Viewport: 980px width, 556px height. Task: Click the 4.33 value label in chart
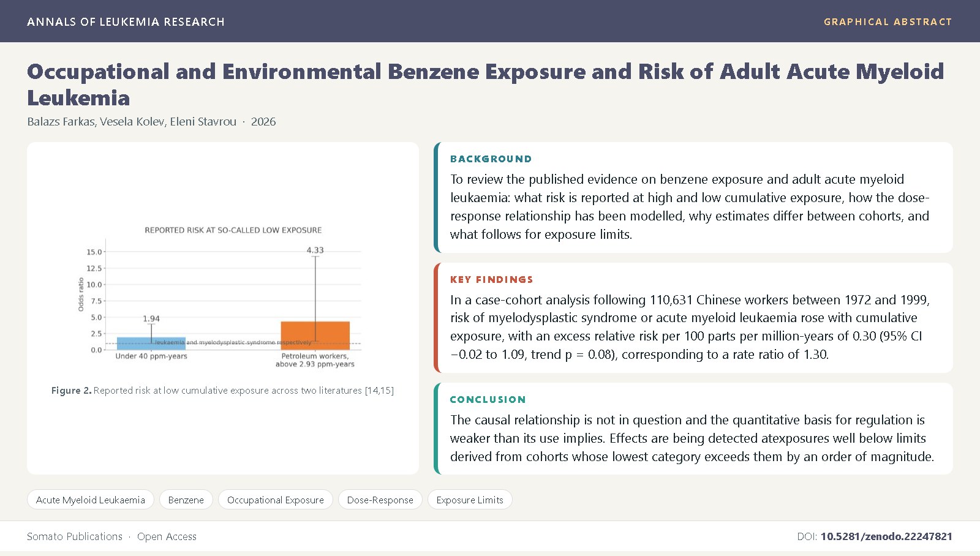point(315,250)
